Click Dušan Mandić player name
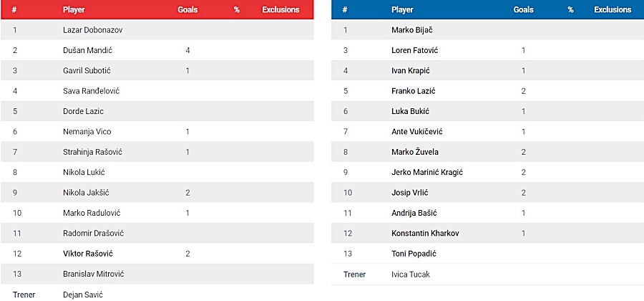This screenshot has height=301, width=644. pyautogui.click(x=87, y=51)
